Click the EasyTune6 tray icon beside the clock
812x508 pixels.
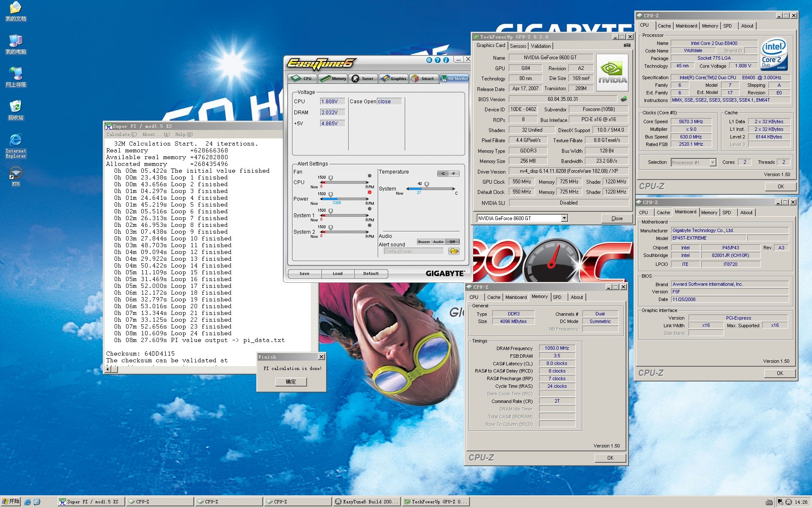coord(789,502)
